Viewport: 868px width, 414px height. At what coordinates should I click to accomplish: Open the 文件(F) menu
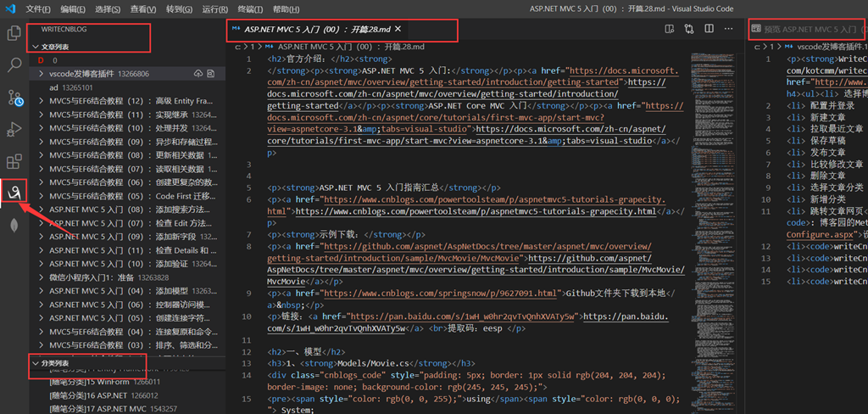[x=38, y=8]
